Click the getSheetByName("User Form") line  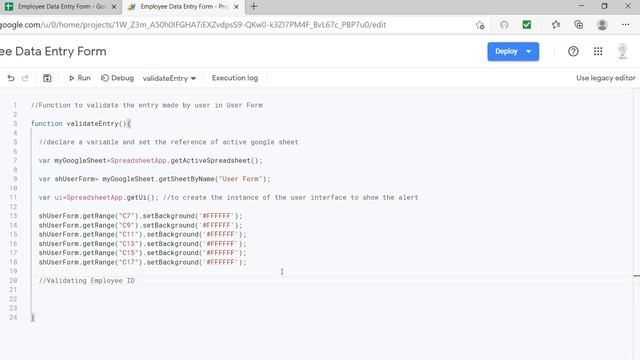(154, 179)
